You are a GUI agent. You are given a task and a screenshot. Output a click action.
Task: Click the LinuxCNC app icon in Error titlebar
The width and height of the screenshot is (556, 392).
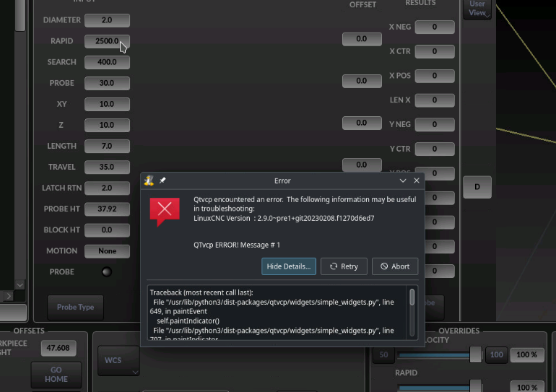149,180
